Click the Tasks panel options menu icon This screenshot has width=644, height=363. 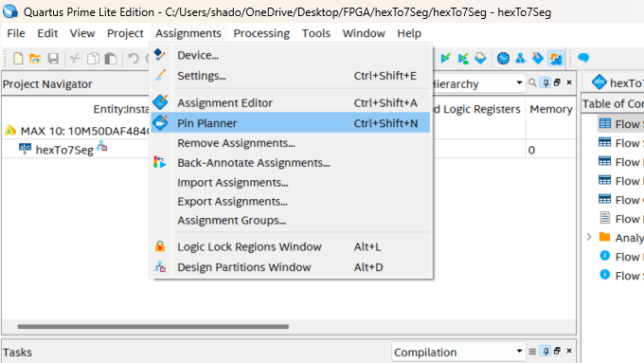tap(532, 352)
